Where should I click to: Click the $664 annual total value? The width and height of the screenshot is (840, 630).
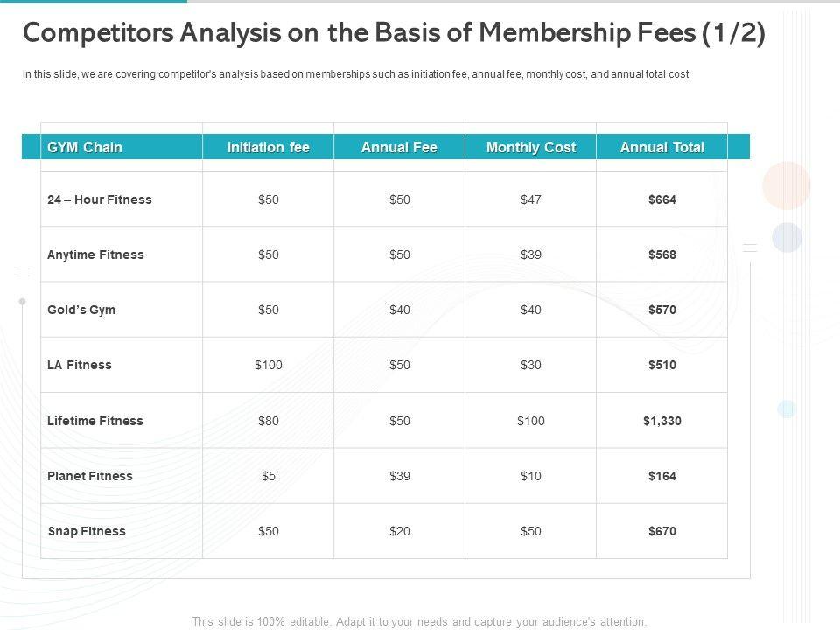click(661, 199)
